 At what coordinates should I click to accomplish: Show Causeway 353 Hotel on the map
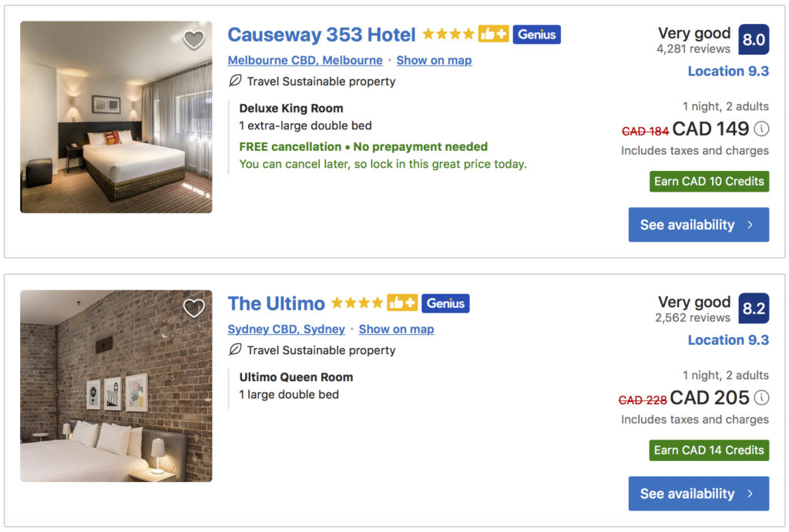434,60
